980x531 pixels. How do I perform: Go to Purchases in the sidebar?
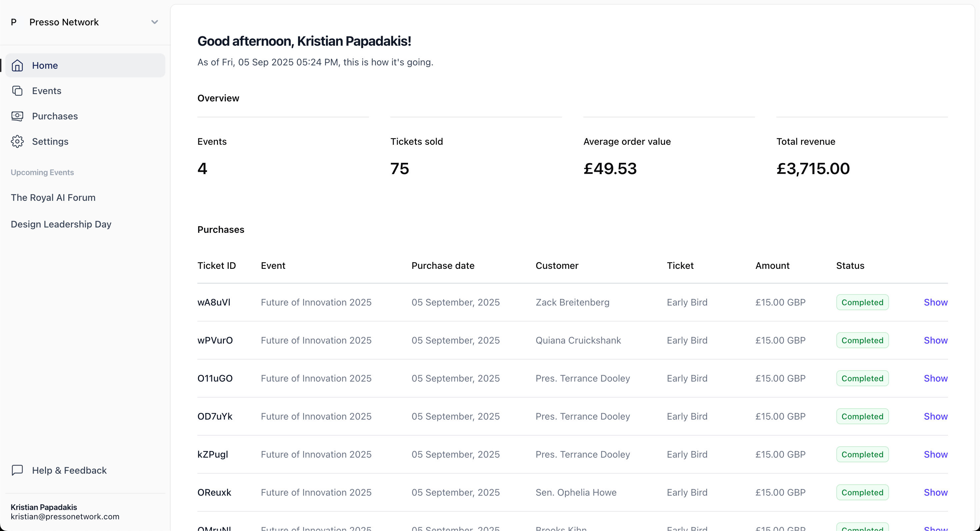55,116
